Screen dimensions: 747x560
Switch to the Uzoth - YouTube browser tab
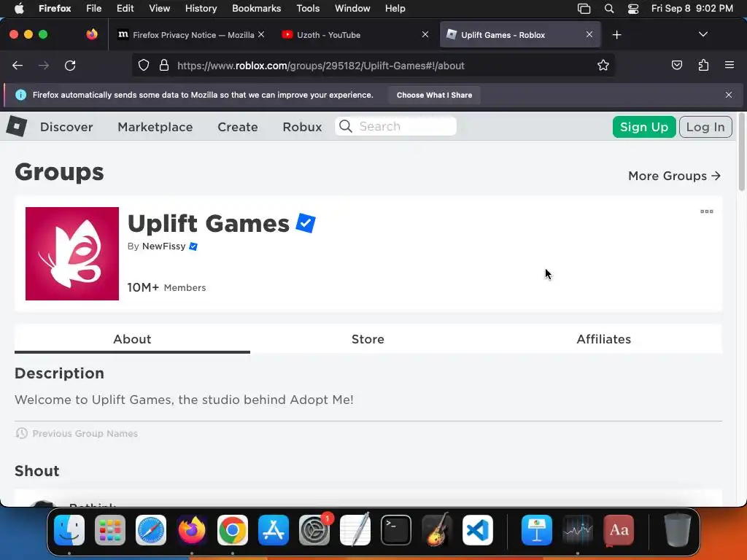pyautogui.click(x=355, y=35)
